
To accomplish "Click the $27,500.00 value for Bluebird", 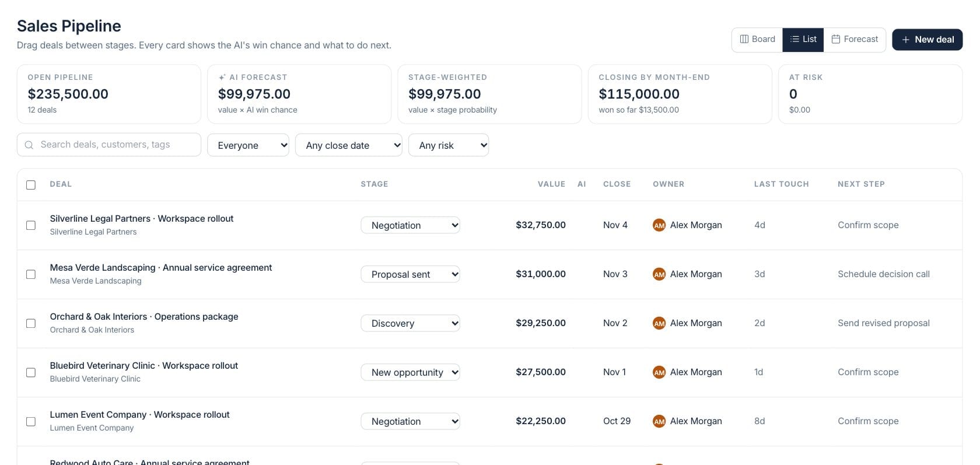I will (541, 372).
